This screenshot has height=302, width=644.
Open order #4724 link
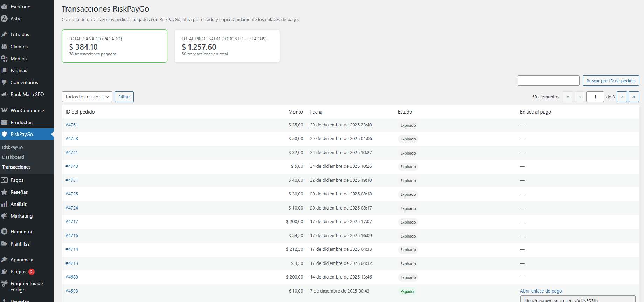(x=72, y=208)
